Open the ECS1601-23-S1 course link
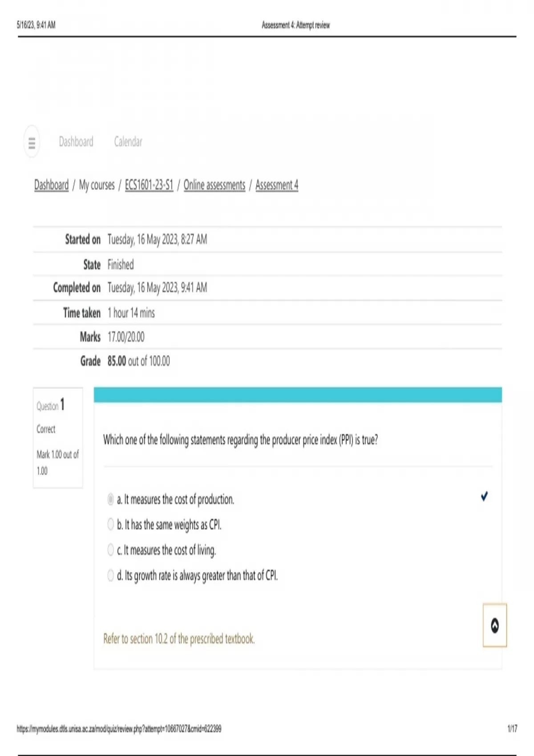Image resolution: width=534 pixels, height=756 pixels. coord(149,185)
